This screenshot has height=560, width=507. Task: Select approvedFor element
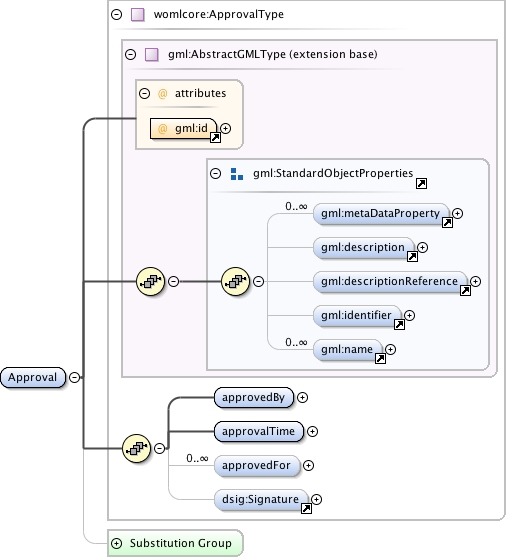[257, 465]
